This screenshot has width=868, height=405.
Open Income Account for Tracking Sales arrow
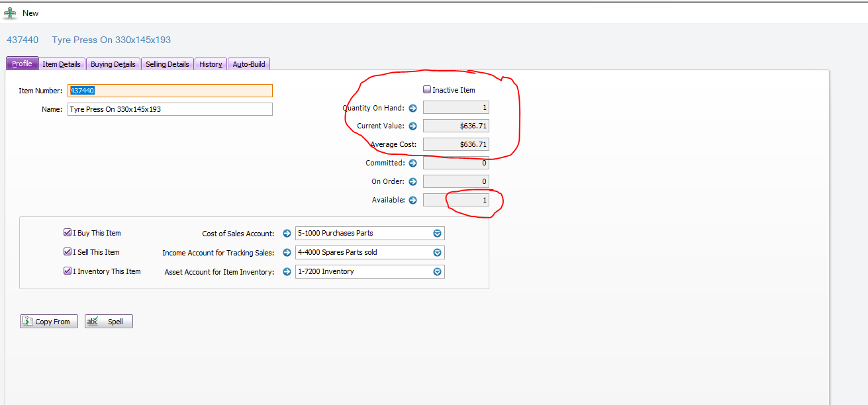pos(287,252)
